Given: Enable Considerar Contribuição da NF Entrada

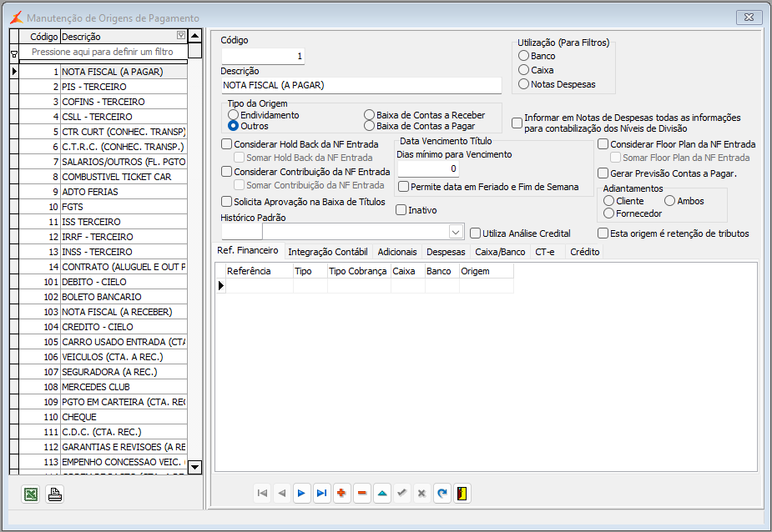Looking at the screenshot, I should (226, 172).
